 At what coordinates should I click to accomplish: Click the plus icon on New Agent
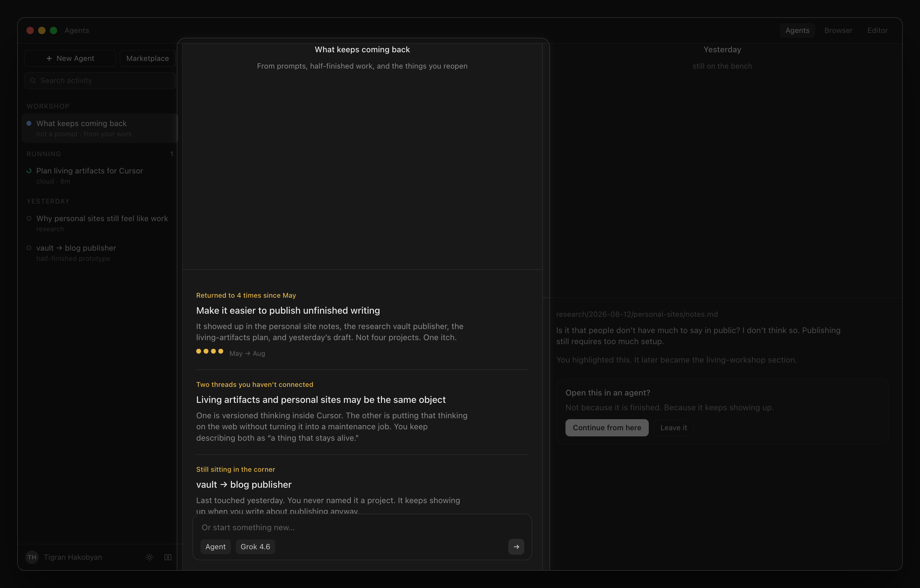click(49, 58)
